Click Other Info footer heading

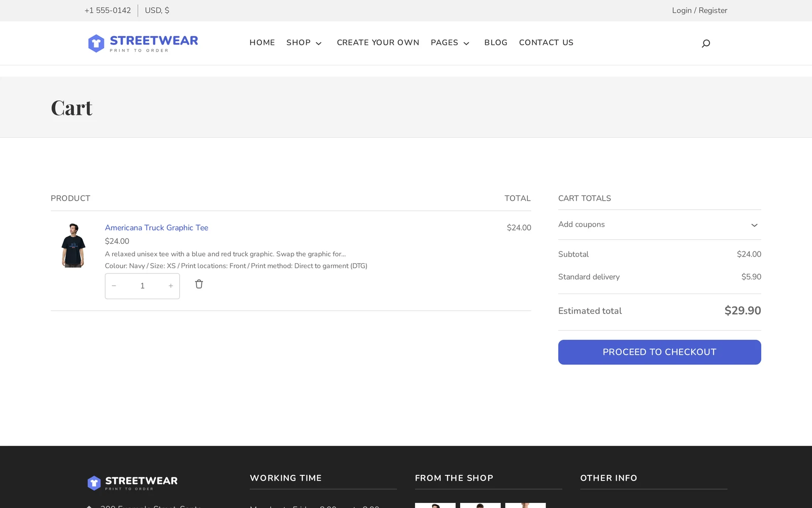click(608, 478)
